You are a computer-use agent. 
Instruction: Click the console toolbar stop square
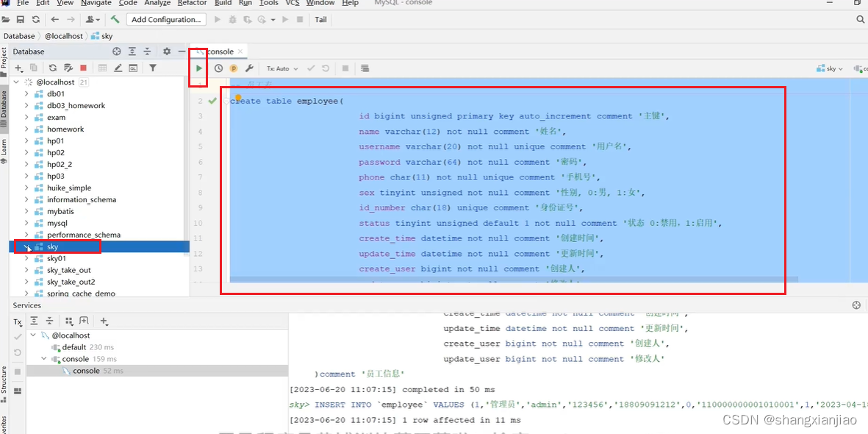coord(345,68)
